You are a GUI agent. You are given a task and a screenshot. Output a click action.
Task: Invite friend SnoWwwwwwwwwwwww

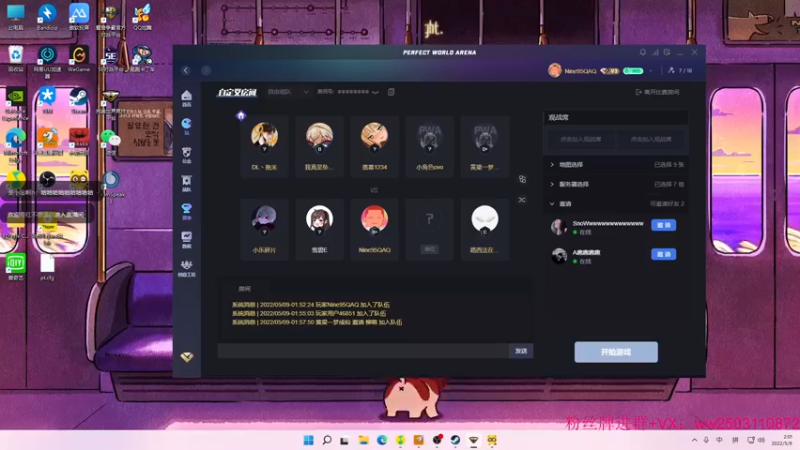point(663,225)
